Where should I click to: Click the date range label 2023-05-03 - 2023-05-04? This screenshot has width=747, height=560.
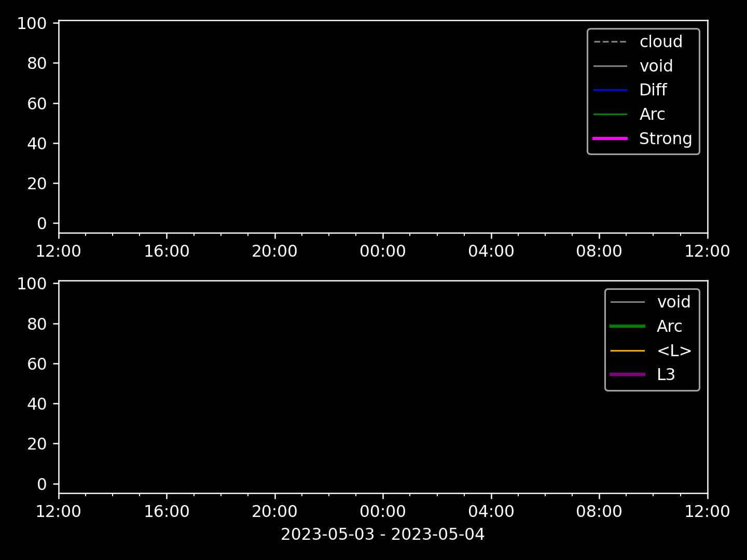pos(383,535)
